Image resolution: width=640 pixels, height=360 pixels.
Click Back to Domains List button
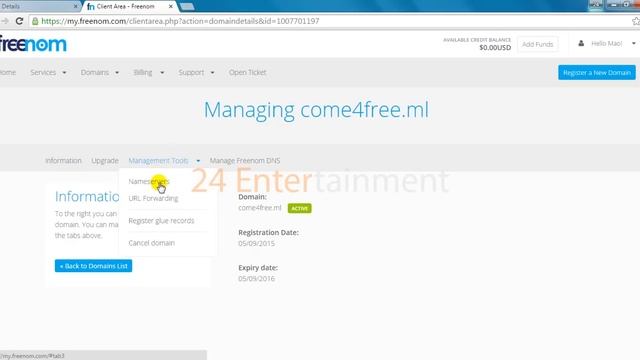[93, 266]
